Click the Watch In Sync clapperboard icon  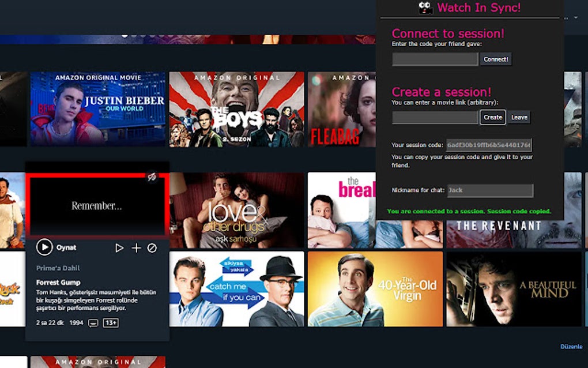pos(425,7)
